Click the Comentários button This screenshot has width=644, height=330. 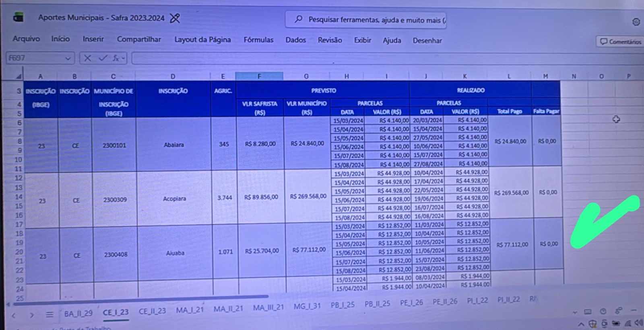620,41
